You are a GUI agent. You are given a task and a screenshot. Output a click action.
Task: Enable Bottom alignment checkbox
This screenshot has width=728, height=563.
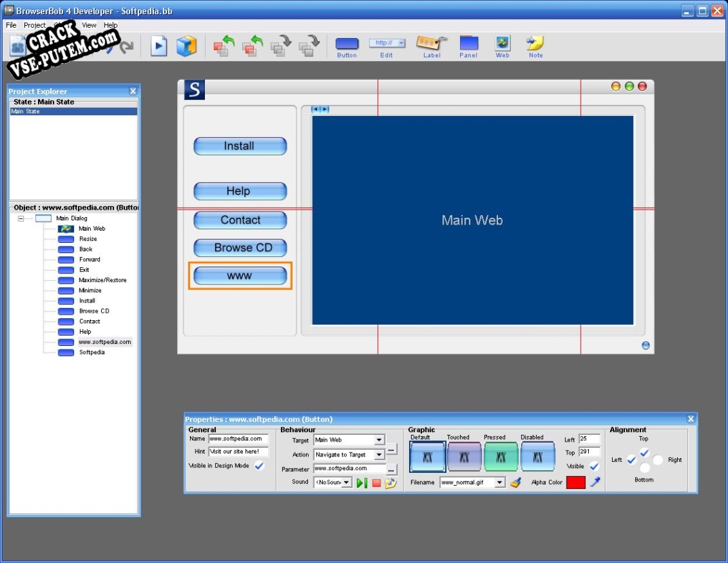645,468
